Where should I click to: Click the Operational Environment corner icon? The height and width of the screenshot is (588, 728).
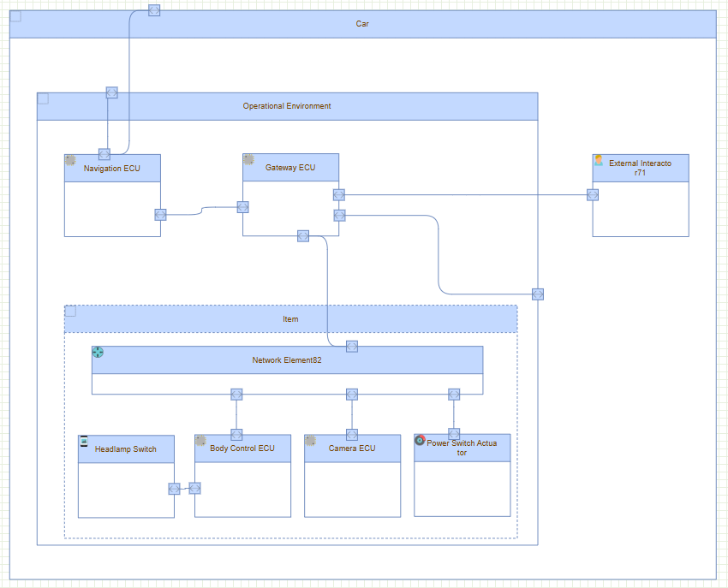point(43,98)
